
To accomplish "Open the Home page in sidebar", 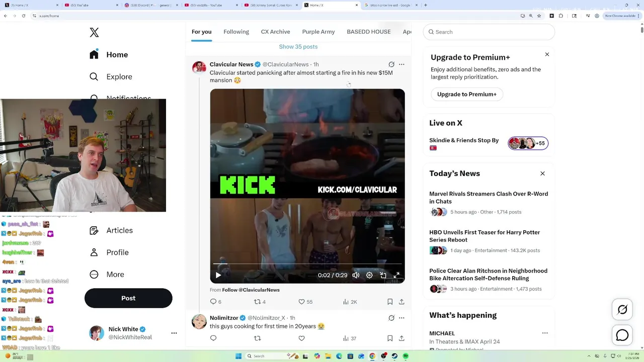I will click(109, 55).
